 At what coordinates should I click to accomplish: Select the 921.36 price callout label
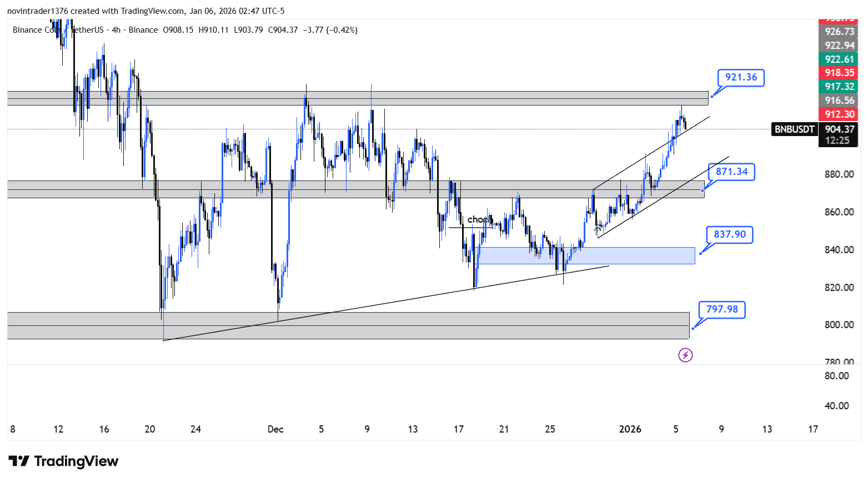[x=741, y=78]
